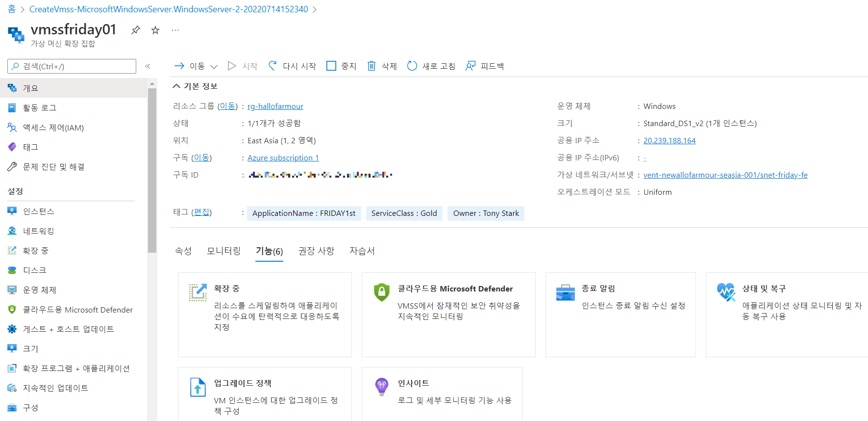The height and width of the screenshot is (421, 868).
Task: Open the 클라우드용 Microsoft Defender feature card
Action: 448,315
